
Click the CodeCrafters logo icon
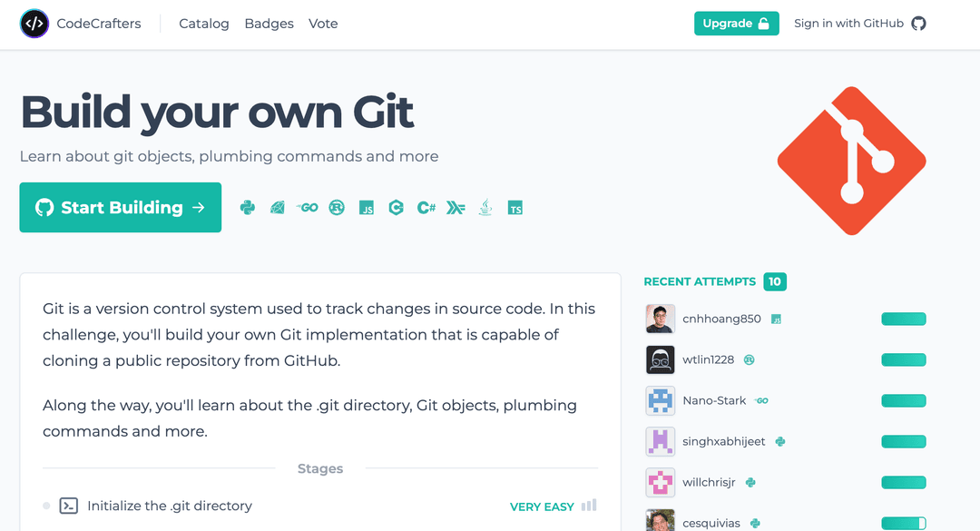click(34, 24)
